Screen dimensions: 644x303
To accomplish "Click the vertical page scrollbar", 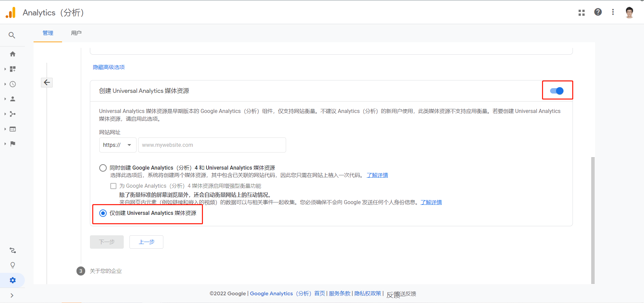I will (593, 220).
